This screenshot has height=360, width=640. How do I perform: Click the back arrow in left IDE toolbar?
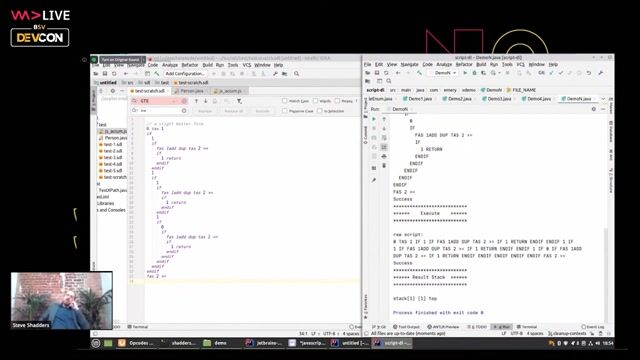(126, 74)
